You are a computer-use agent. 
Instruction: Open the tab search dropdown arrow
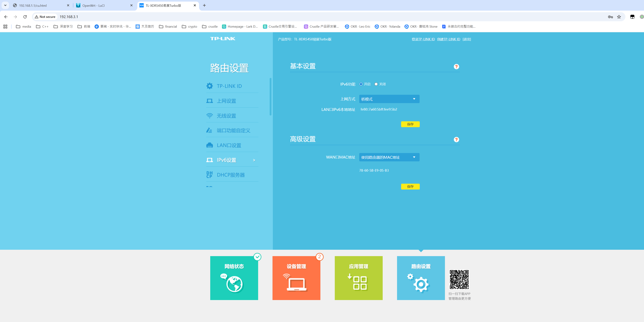click(x=5, y=5)
